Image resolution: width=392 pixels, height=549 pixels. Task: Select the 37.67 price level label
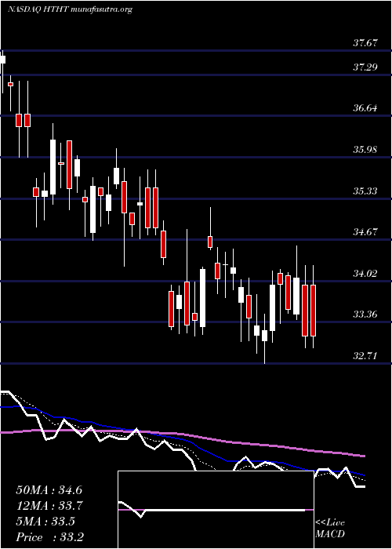365,43
